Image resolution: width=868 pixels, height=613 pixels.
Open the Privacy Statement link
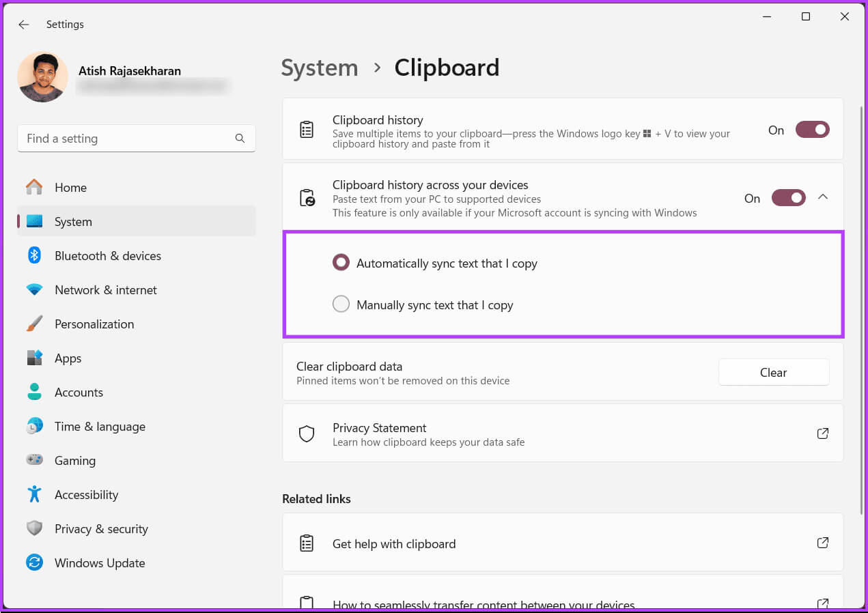(x=563, y=433)
